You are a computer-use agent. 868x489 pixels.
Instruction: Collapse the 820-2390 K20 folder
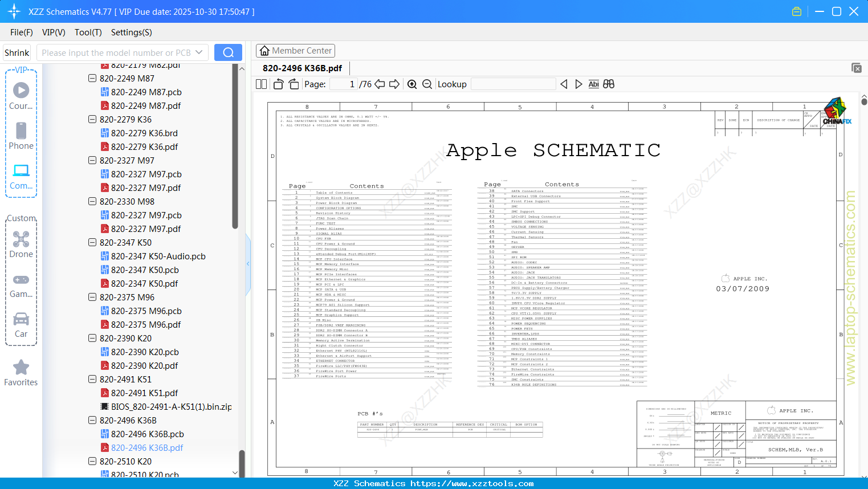coord(92,339)
